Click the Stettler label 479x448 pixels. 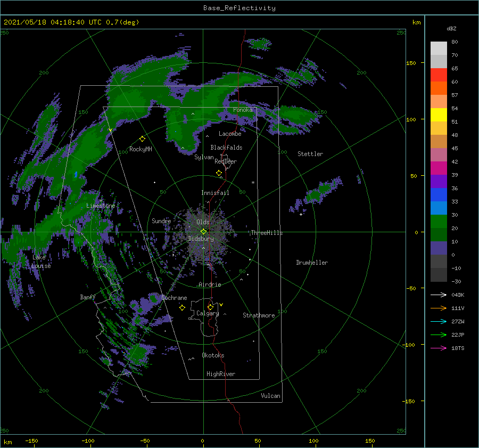(x=310, y=154)
